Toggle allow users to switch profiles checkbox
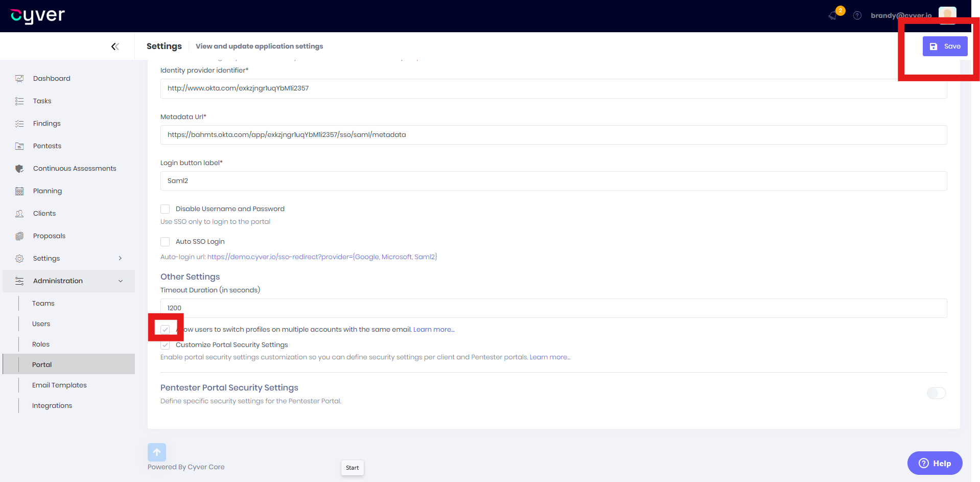The image size is (980, 482). (x=165, y=330)
